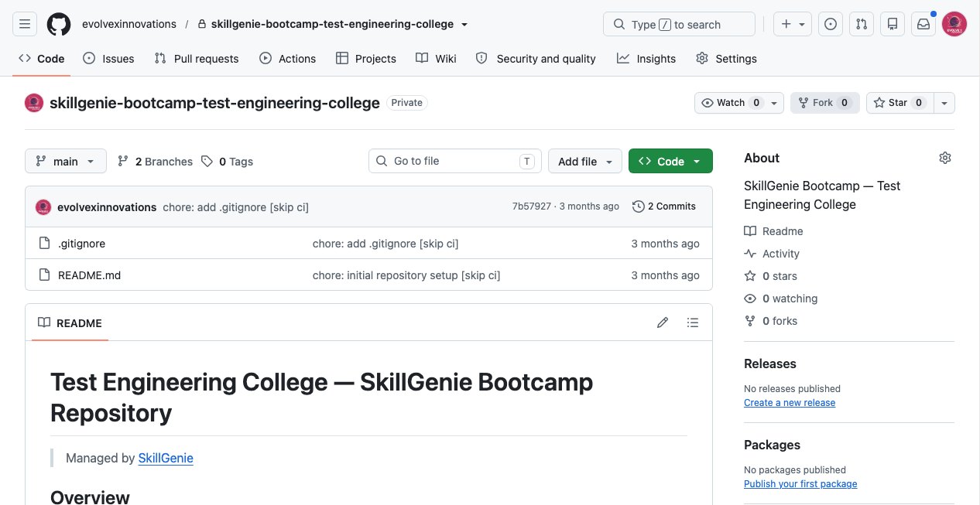Open the notifications inbox icon
Image resolution: width=980 pixels, height=505 pixels.
[x=923, y=24]
